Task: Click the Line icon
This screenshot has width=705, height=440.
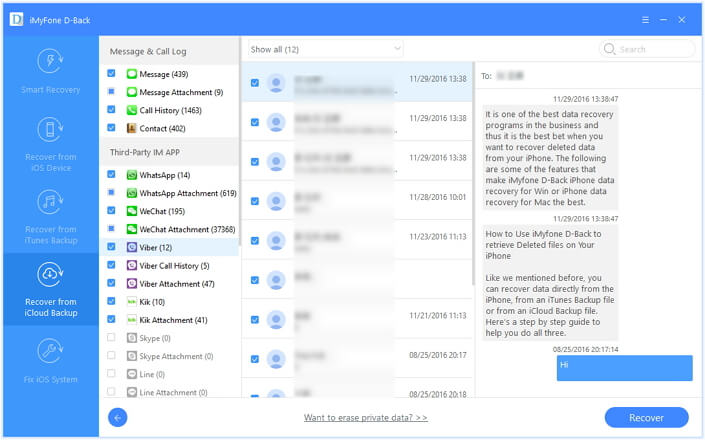Action: click(x=131, y=374)
